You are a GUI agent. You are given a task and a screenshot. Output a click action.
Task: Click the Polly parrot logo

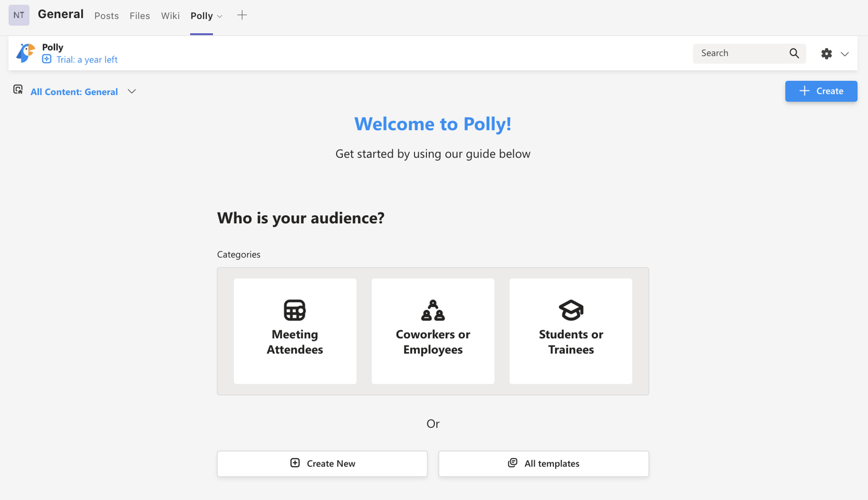(25, 53)
